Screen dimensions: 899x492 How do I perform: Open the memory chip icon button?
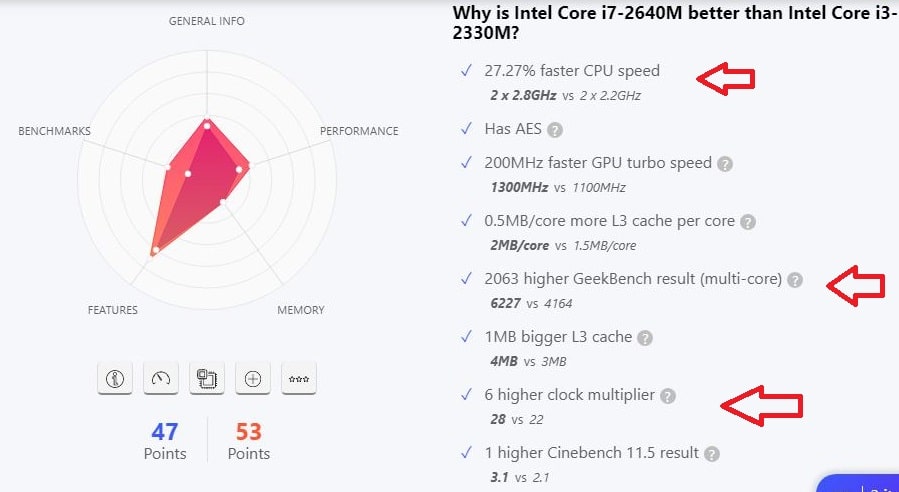pos(207,378)
